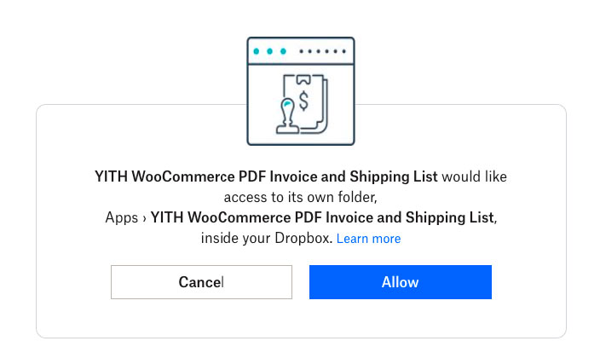This screenshot has height=364, width=600.
Task: Click the bold app name in first line
Action: [266, 176]
